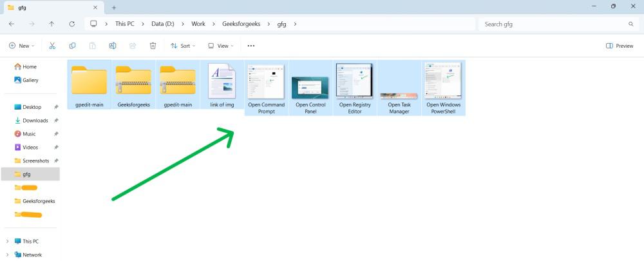Expand chevron after gfg in address bar

pyautogui.click(x=295, y=24)
